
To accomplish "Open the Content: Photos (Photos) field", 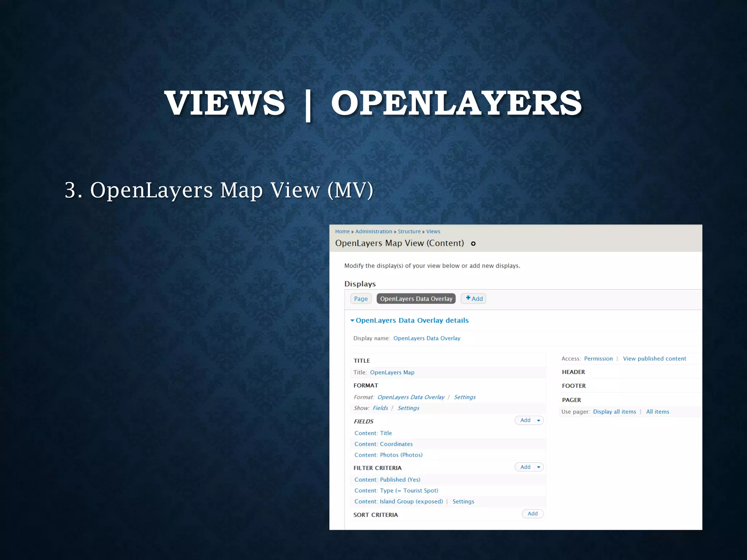I will (x=388, y=455).
